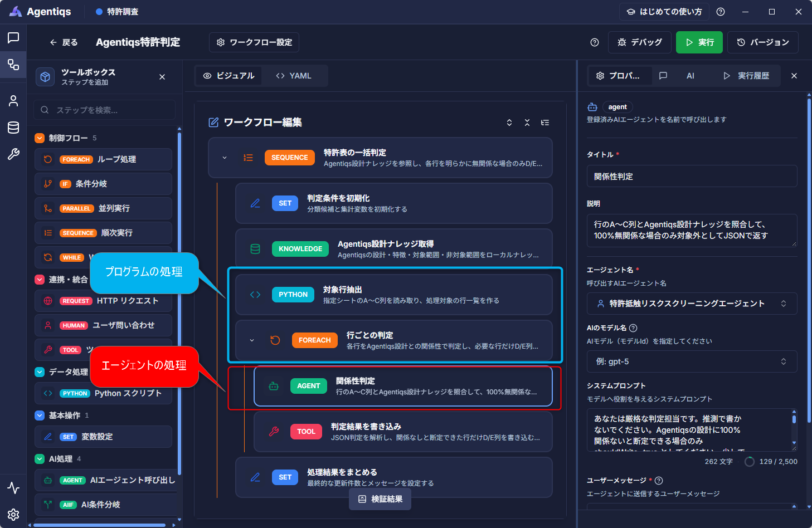This screenshot has height=528, width=812.
Task: Open the settings gear at sidebar bottom
Action: (x=13, y=515)
